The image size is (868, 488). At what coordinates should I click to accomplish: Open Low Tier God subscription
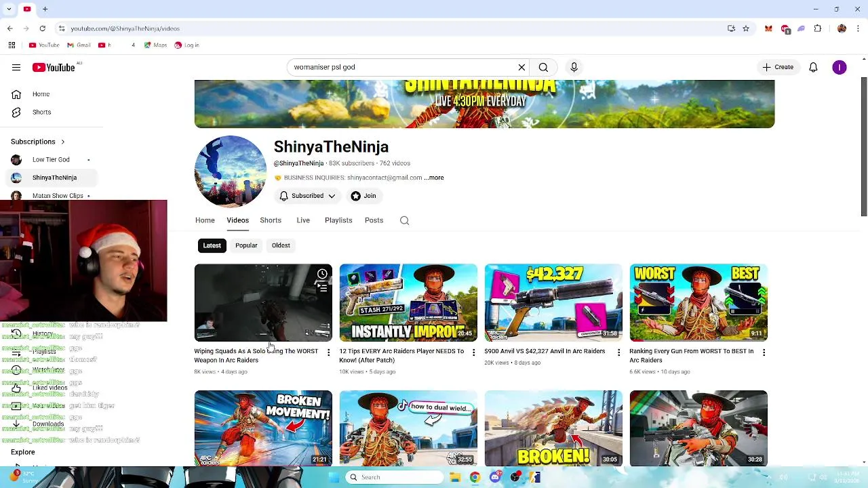[x=51, y=160]
